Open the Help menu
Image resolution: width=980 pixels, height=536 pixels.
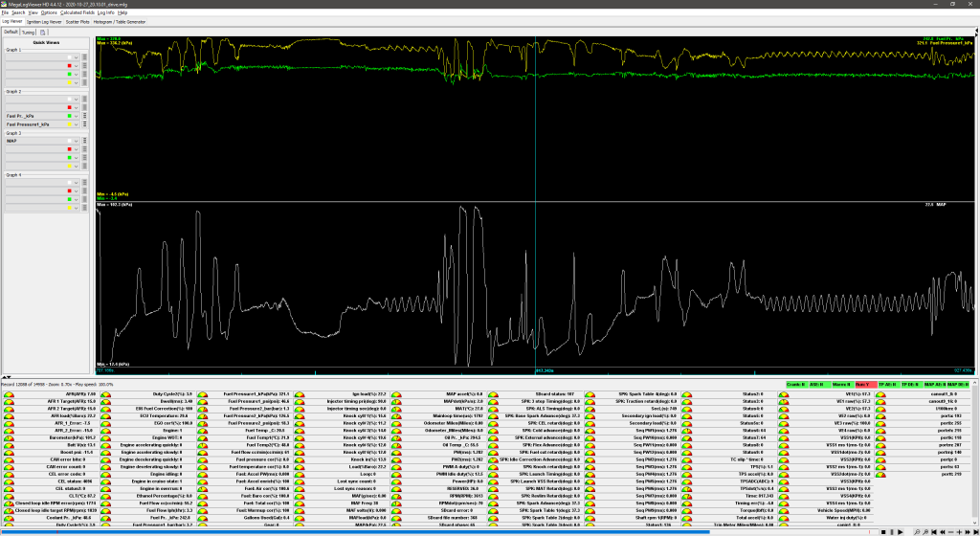[x=122, y=12]
